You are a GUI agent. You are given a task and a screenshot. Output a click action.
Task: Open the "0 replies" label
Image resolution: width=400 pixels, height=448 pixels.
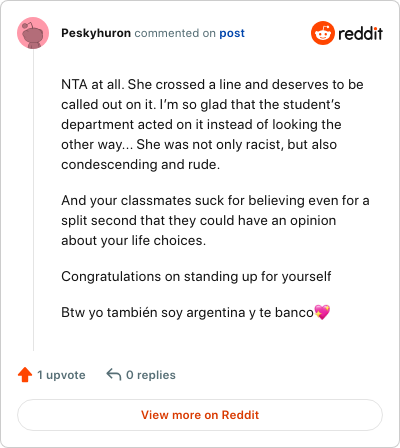coord(151,375)
